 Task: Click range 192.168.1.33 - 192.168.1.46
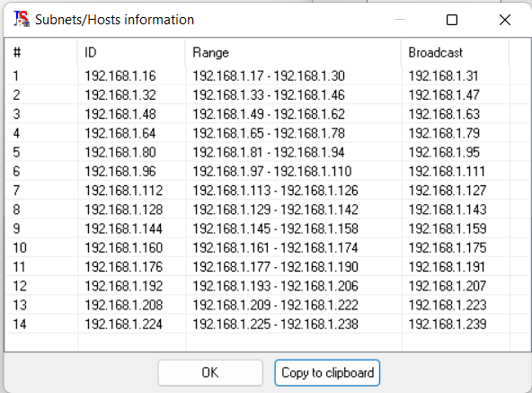(269, 94)
